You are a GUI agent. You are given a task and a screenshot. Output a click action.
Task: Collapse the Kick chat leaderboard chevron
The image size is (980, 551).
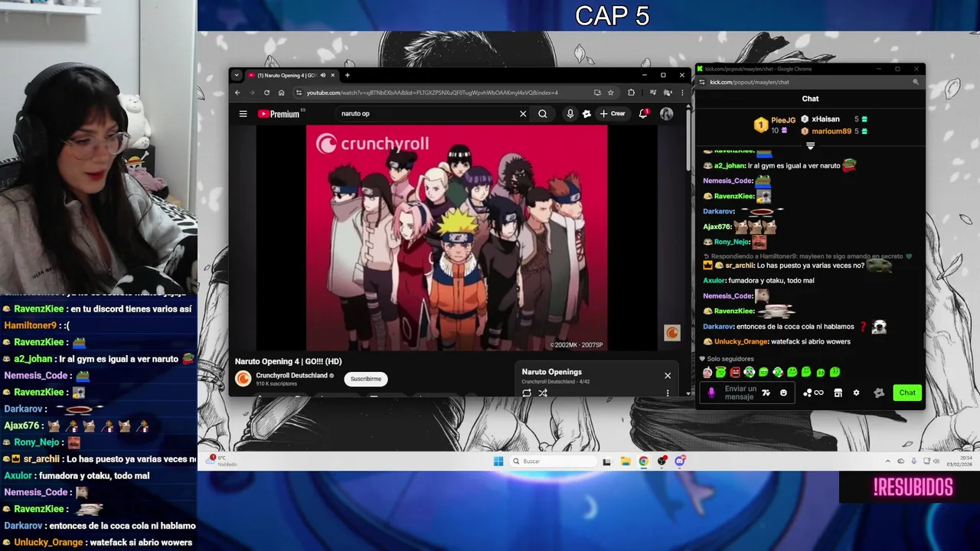coord(810,145)
